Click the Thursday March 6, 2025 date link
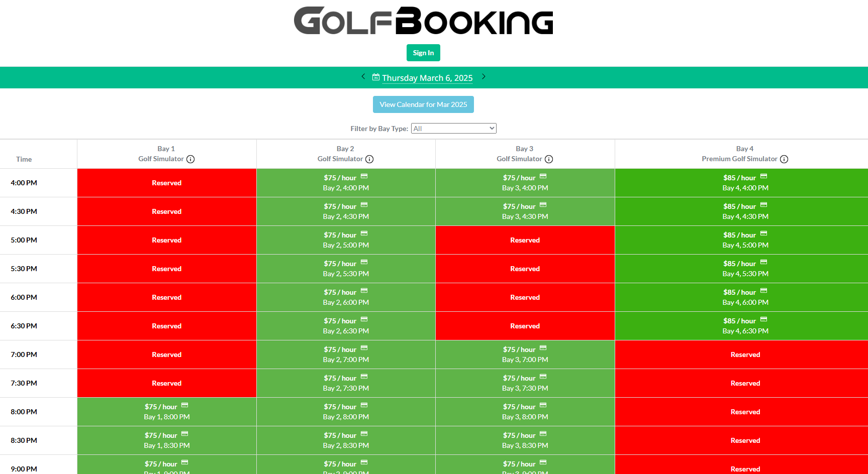This screenshot has width=868, height=474. click(427, 78)
